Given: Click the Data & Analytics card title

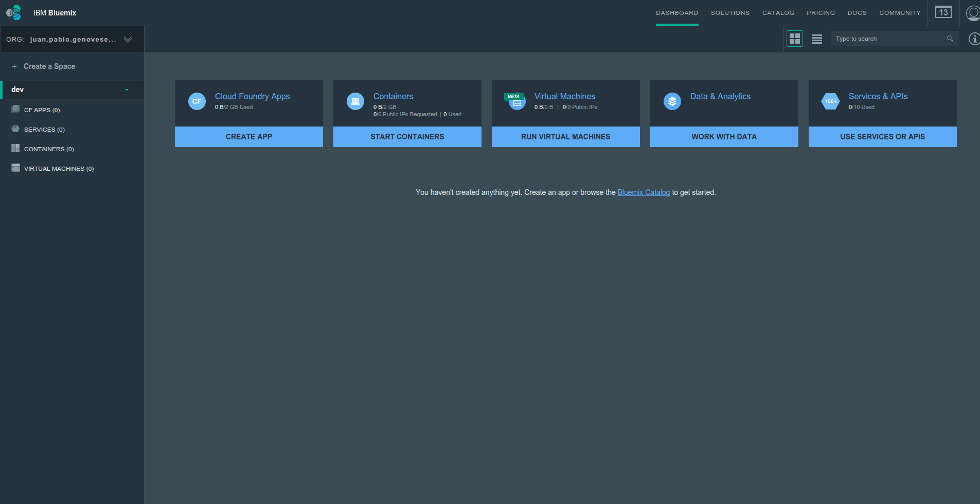Looking at the screenshot, I should pyautogui.click(x=720, y=97).
